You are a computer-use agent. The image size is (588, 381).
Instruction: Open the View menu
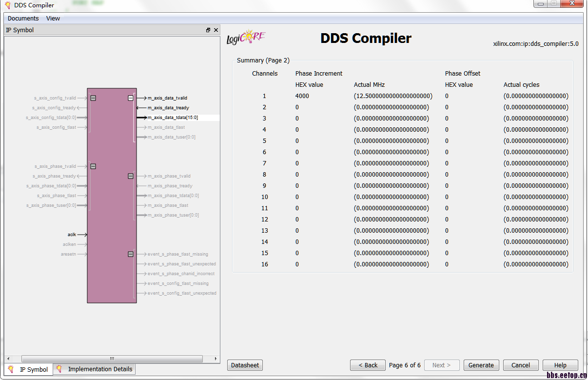click(x=53, y=18)
